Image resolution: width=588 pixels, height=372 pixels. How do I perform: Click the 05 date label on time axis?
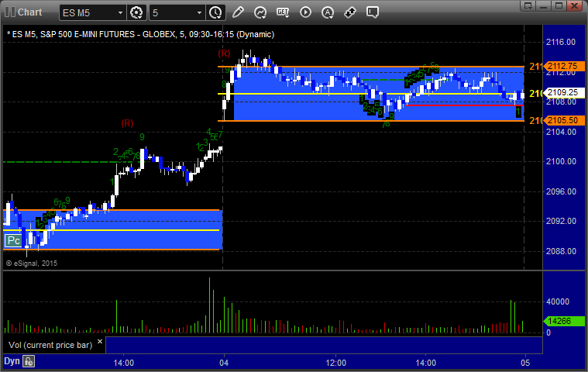point(525,363)
